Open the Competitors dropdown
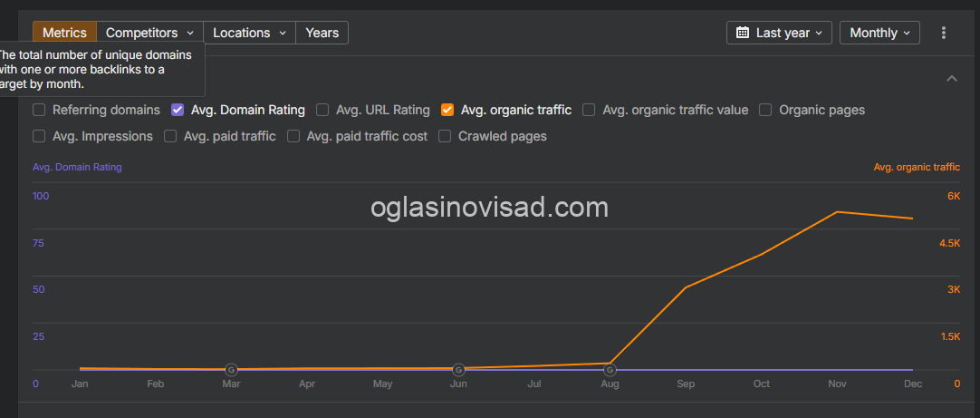980x418 pixels. (150, 33)
